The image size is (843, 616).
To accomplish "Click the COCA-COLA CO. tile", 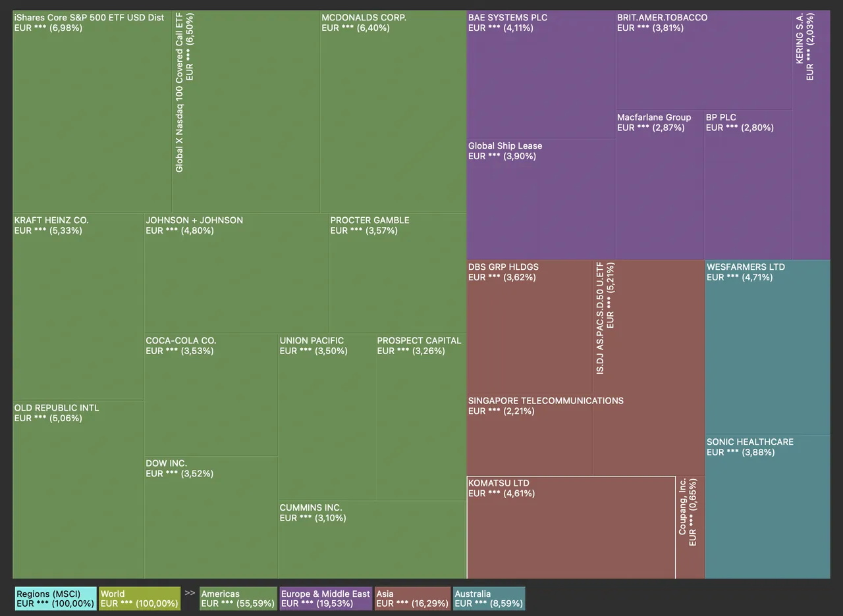I will (x=211, y=394).
